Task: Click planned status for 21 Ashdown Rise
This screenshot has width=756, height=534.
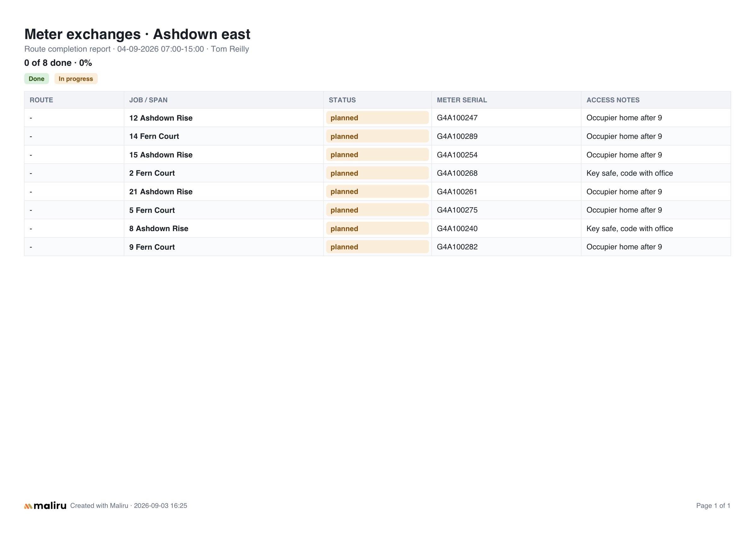Action: [x=377, y=191]
